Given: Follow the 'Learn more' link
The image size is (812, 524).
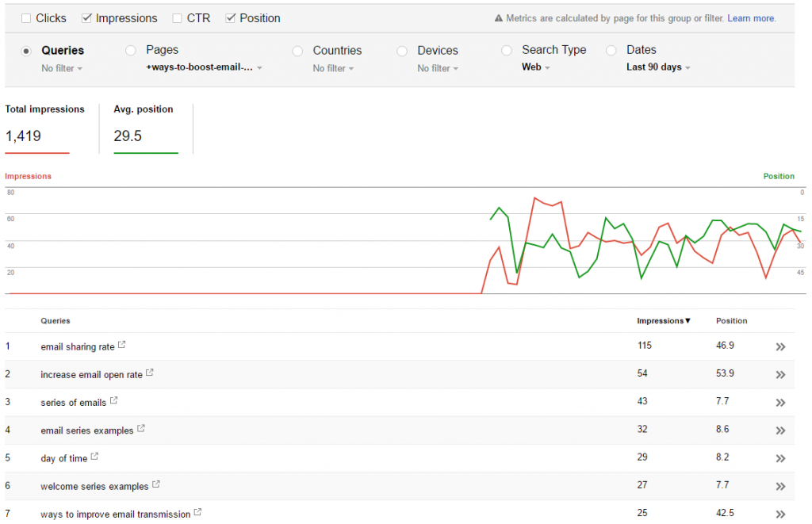Looking at the screenshot, I should (751, 18).
